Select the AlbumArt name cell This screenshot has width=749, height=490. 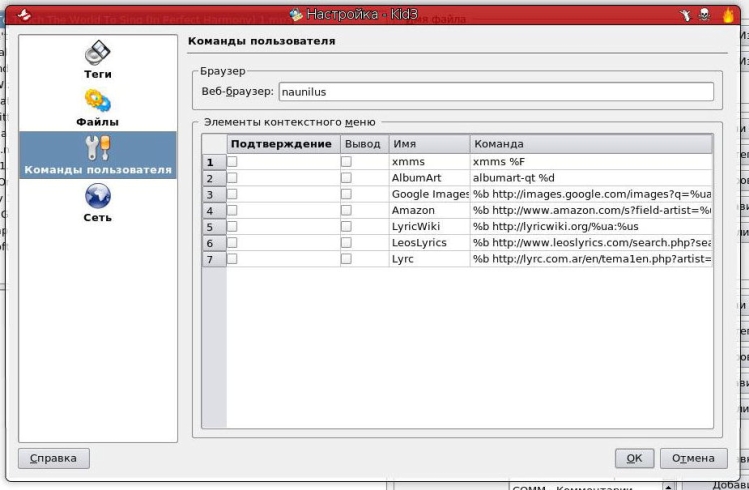click(x=429, y=178)
